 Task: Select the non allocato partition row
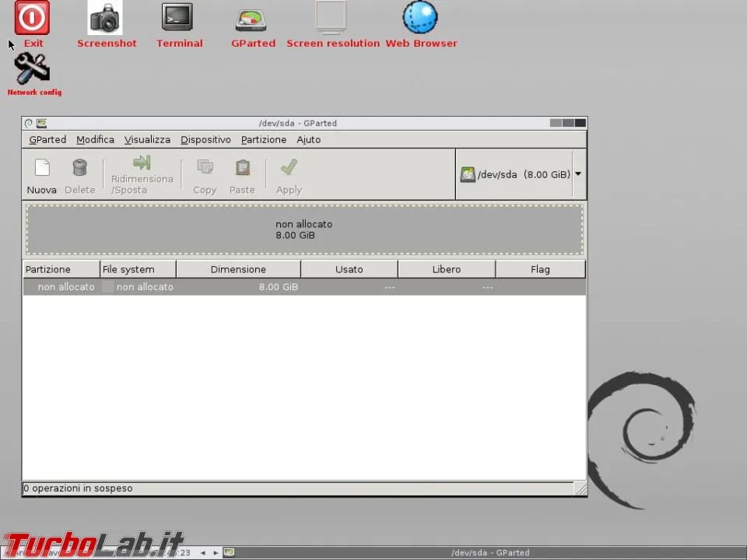(x=304, y=287)
